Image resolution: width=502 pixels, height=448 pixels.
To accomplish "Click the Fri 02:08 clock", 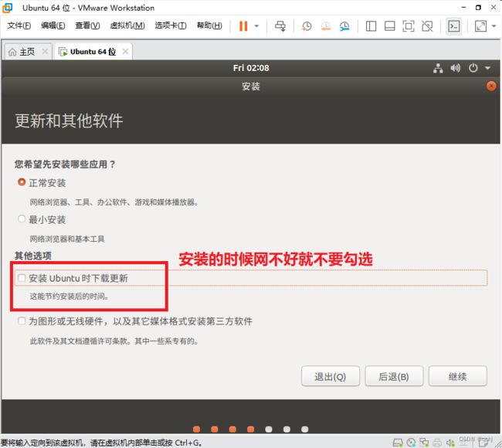I will pyautogui.click(x=251, y=68).
